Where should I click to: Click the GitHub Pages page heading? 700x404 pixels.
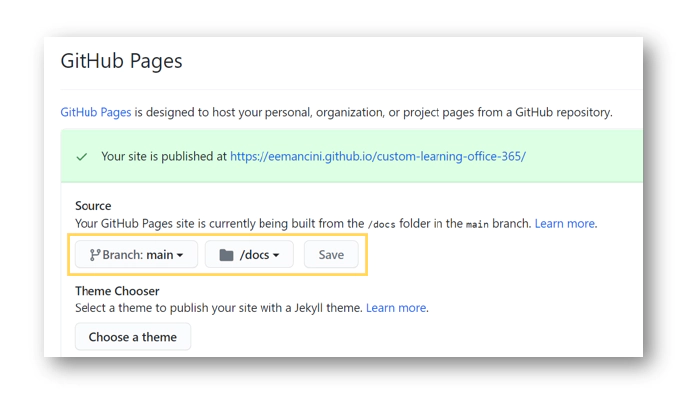point(121,61)
